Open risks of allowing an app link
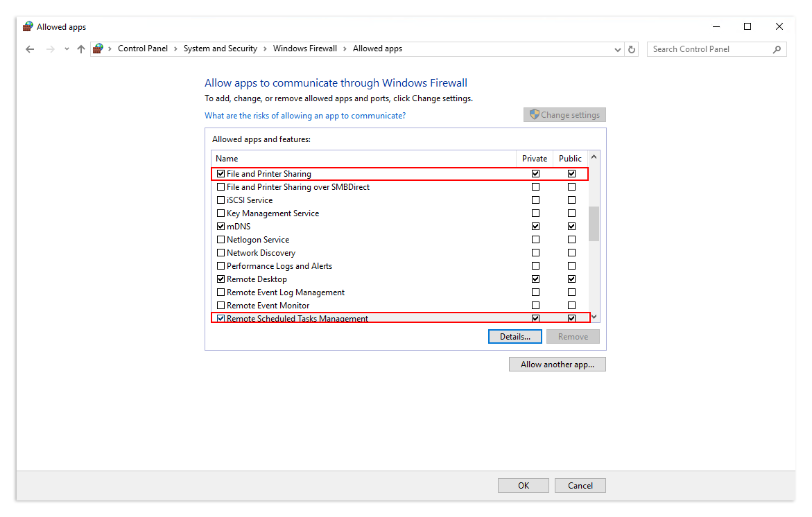 [305, 116]
